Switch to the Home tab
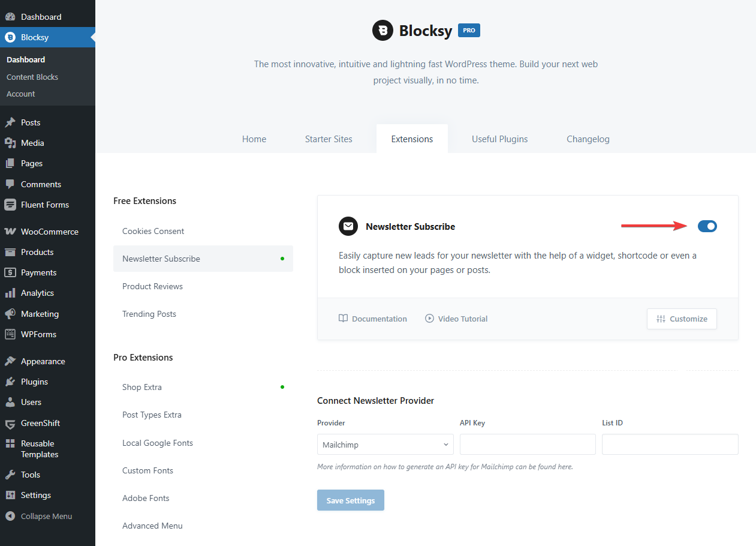 pyautogui.click(x=254, y=139)
